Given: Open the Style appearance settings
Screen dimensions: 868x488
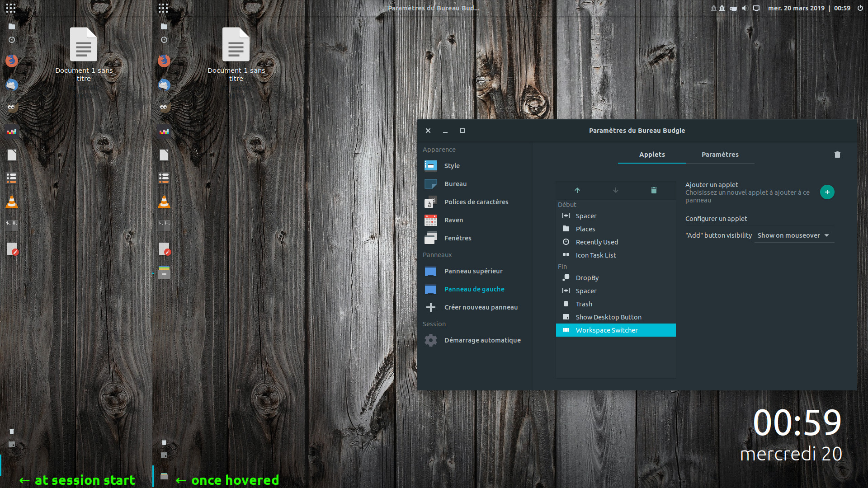Looking at the screenshot, I should (452, 165).
